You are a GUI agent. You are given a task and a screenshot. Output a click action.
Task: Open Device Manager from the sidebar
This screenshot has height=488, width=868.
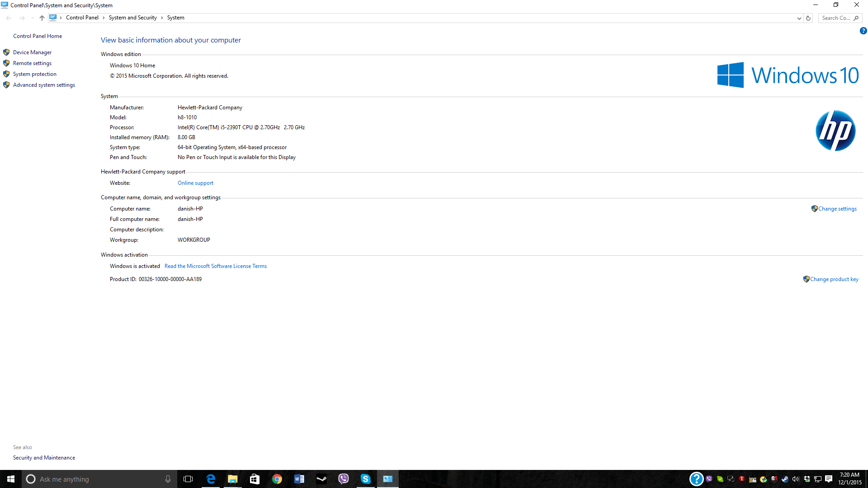[x=32, y=52]
